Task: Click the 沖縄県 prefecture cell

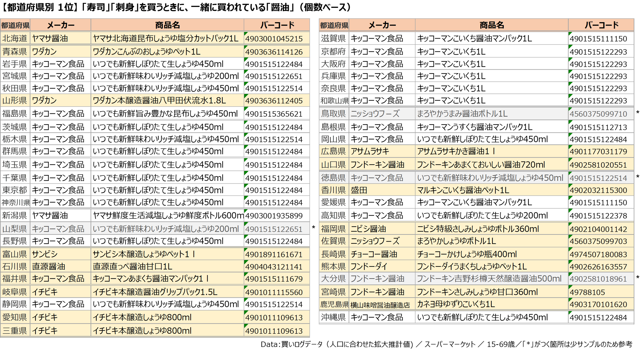Action: [x=334, y=317]
